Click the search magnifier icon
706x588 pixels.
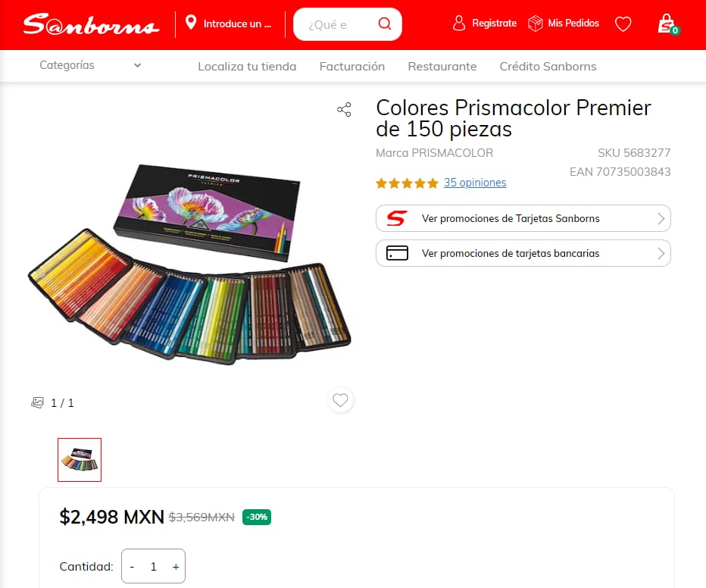pyautogui.click(x=385, y=23)
